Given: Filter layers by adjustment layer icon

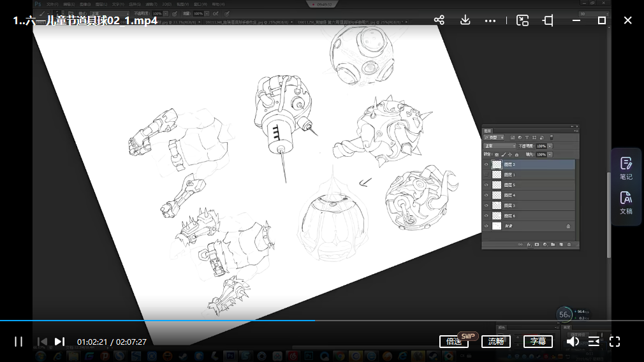Looking at the screenshot, I should tap(520, 138).
